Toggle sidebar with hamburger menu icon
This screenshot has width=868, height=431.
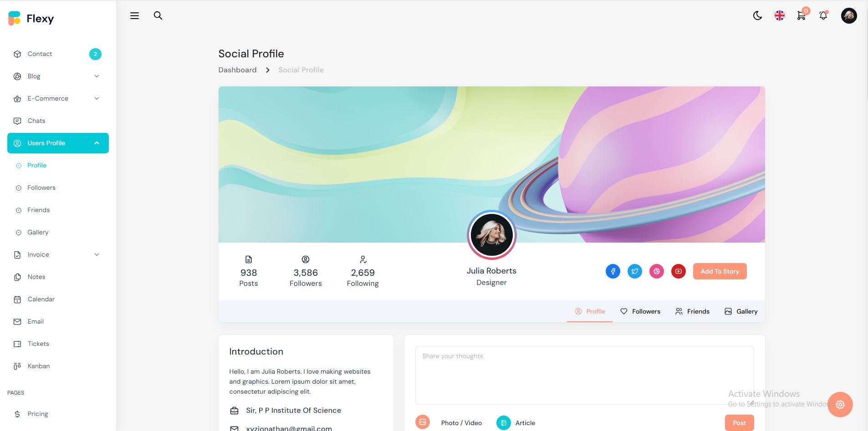tap(134, 15)
